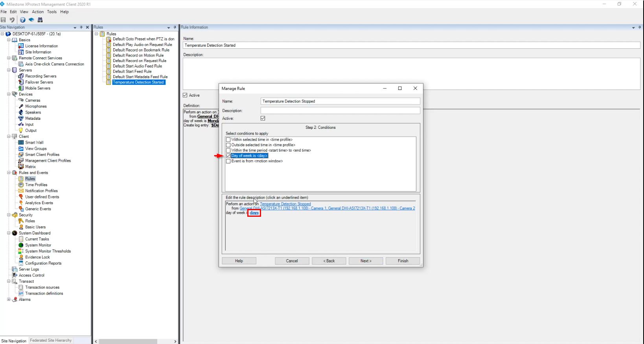Image resolution: width=644 pixels, height=344 pixels.
Task: Open the Rules panel header dropdown arrow
Action: pyautogui.click(x=169, y=27)
